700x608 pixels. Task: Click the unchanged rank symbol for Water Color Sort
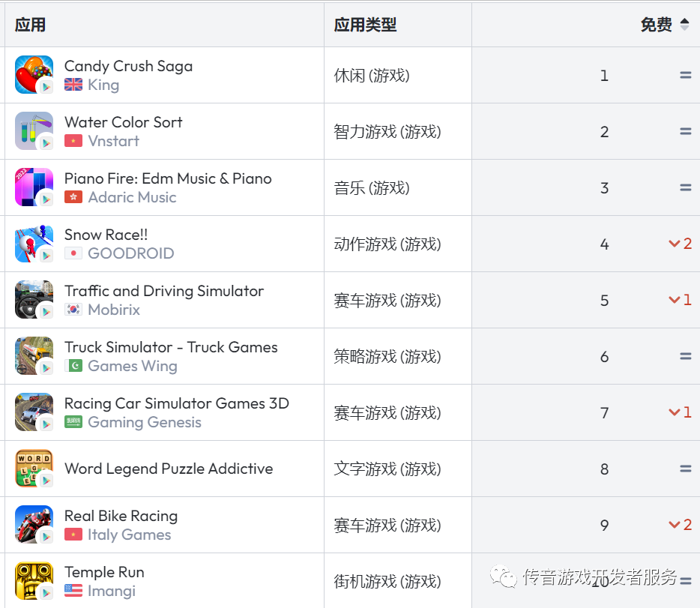pyautogui.click(x=685, y=132)
